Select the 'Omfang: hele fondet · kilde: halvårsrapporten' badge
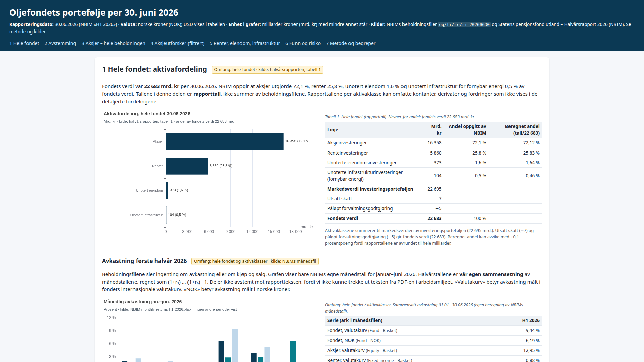The image size is (644, 362). [x=267, y=70]
